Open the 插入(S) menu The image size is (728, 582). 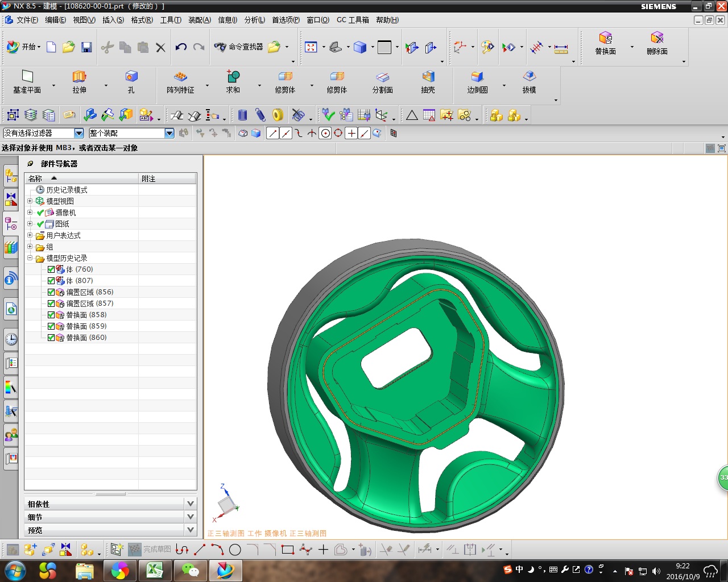tap(113, 20)
